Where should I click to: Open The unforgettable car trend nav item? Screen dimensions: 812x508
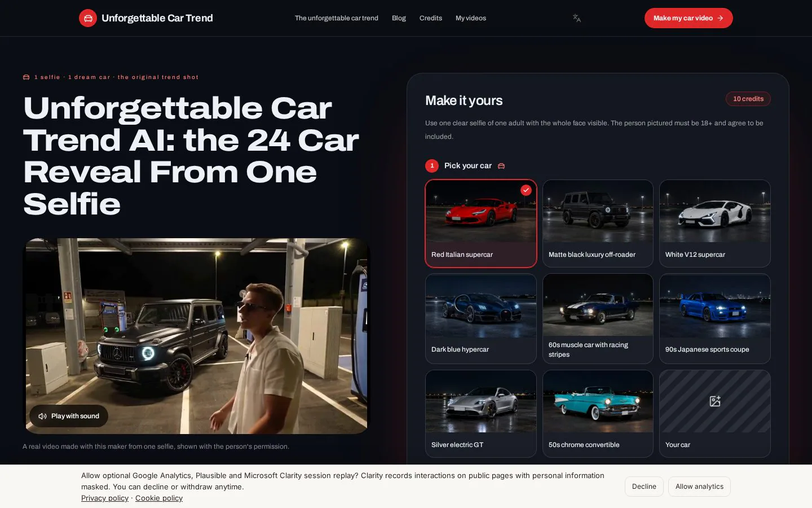pyautogui.click(x=337, y=18)
